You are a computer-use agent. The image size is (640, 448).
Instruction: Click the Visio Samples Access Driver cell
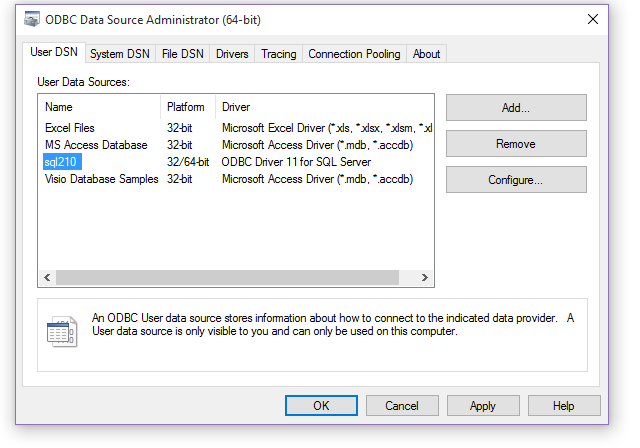click(x=318, y=179)
